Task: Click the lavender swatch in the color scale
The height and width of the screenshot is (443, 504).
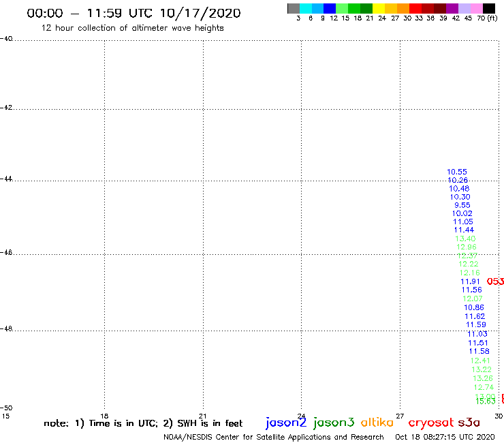Action: (464, 9)
